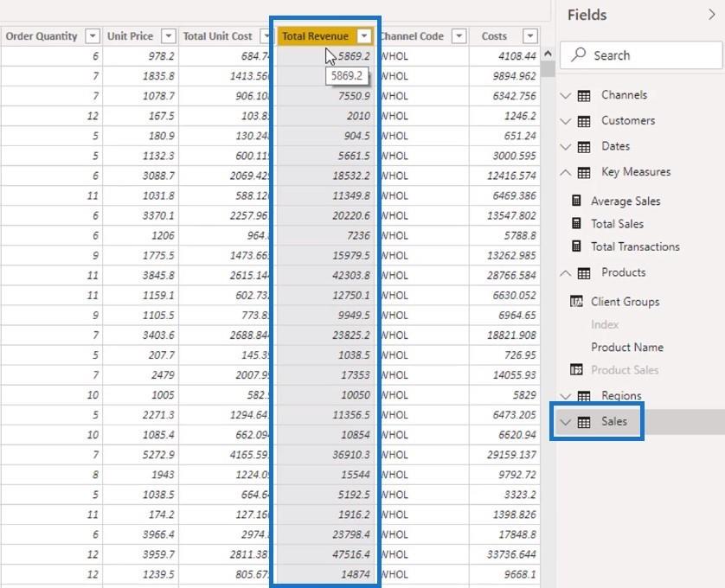
Task: Click the Average Sales measure calculator icon
Action: tap(576, 201)
